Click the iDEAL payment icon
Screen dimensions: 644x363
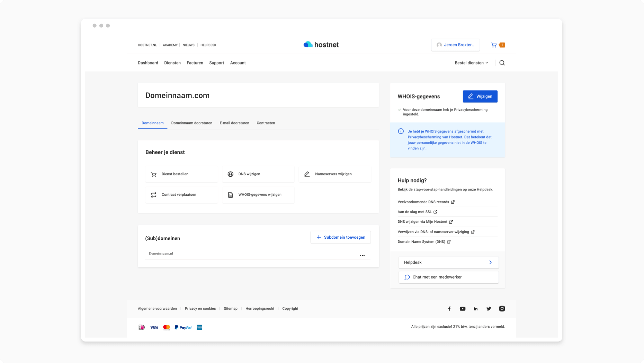142,327
